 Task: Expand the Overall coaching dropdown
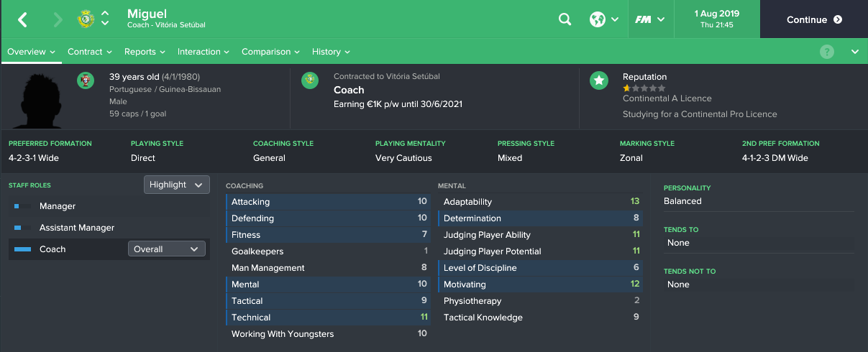(167, 249)
